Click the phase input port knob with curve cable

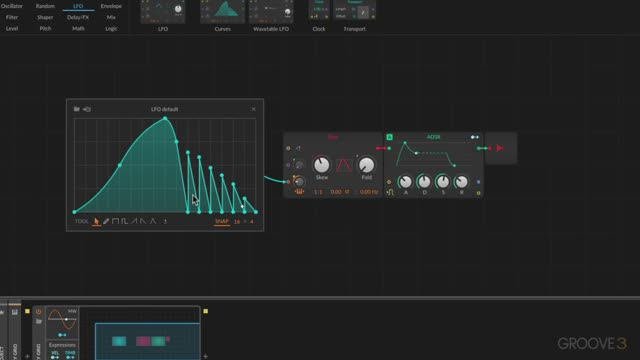coord(299,181)
